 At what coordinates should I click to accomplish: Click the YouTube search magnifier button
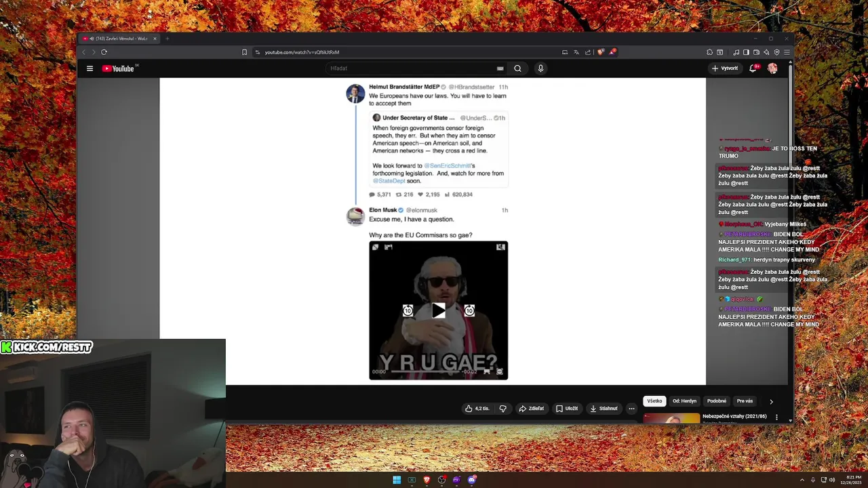(x=517, y=68)
